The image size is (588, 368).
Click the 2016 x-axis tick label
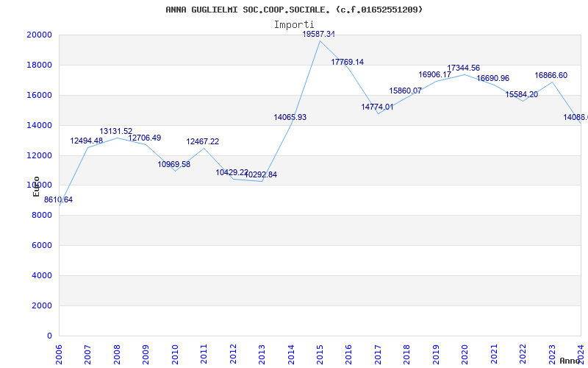point(348,354)
